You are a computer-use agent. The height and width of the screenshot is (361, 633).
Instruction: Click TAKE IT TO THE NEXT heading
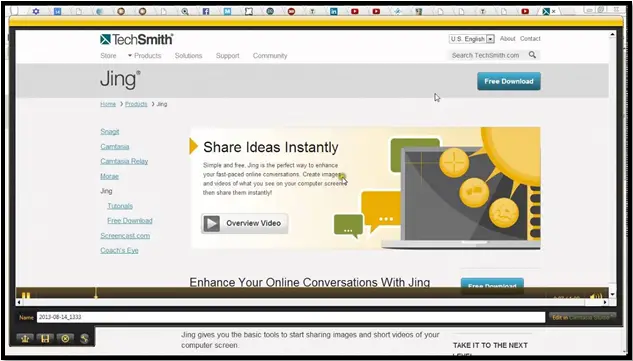(490, 345)
